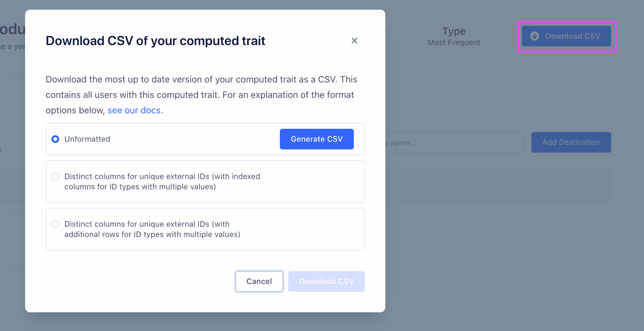Choose distinct columns with additional rows format
Viewport: 644px width, 331px height.
pos(55,224)
